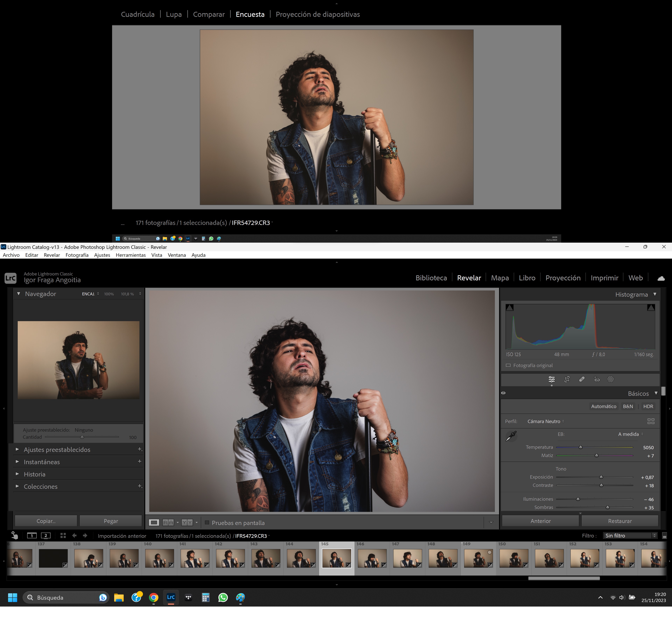The width and height of the screenshot is (672, 630).
Task: Toggle visibility of Básicos panel adjustments
Action: coord(503,393)
